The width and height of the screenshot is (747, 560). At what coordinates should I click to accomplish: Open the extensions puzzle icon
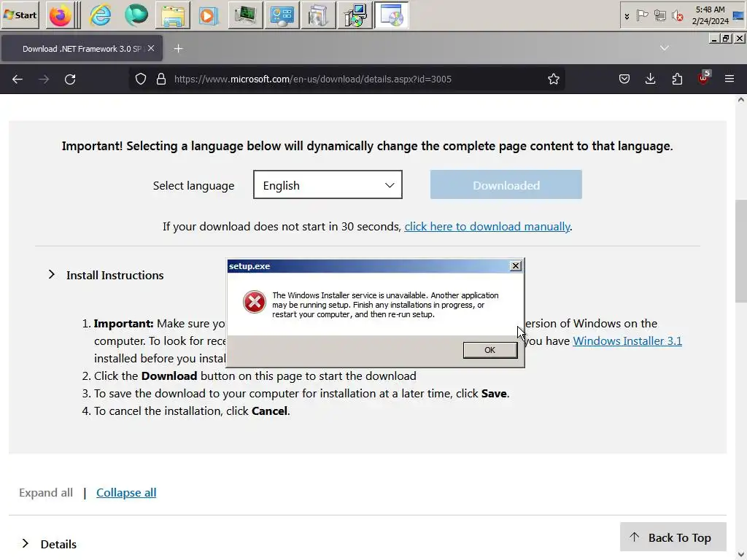tap(677, 79)
